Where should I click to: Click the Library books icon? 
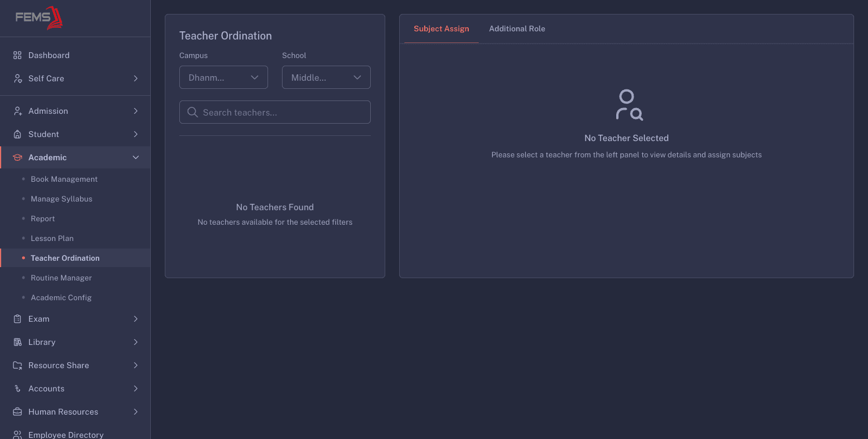pos(17,342)
